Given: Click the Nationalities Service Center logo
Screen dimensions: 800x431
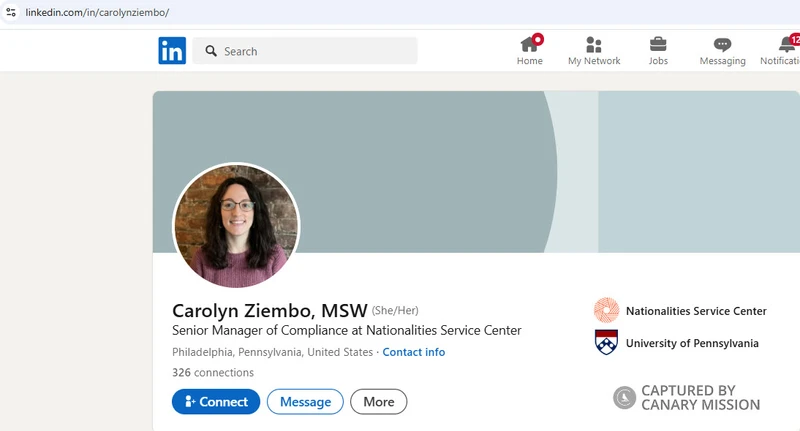Looking at the screenshot, I should pyautogui.click(x=606, y=311).
